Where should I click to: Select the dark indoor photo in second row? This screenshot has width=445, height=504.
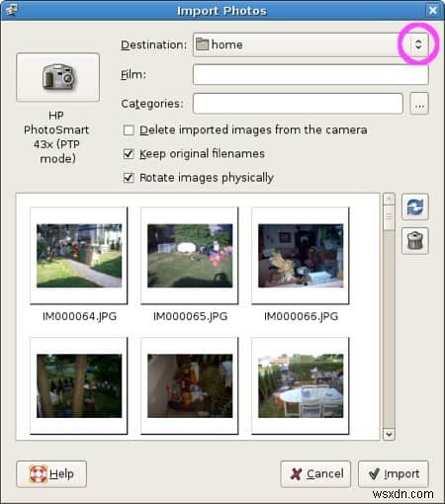click(x=190, y=385)
